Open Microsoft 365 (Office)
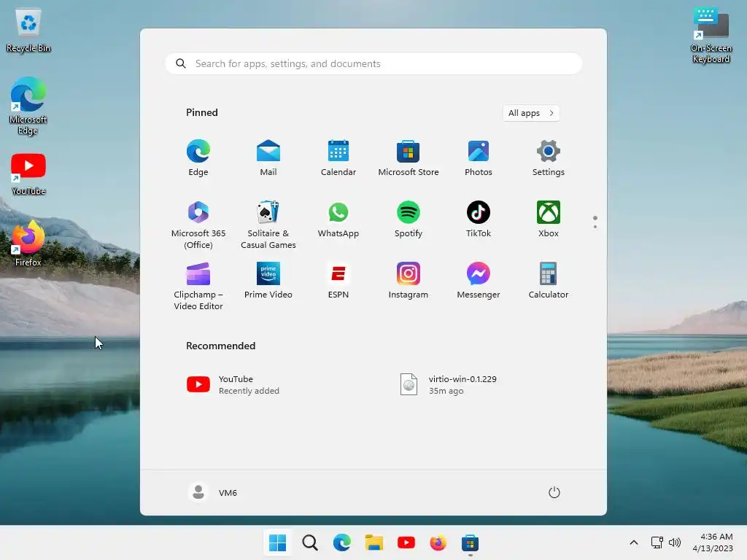The image size is (747, 560). coord(198,225)
